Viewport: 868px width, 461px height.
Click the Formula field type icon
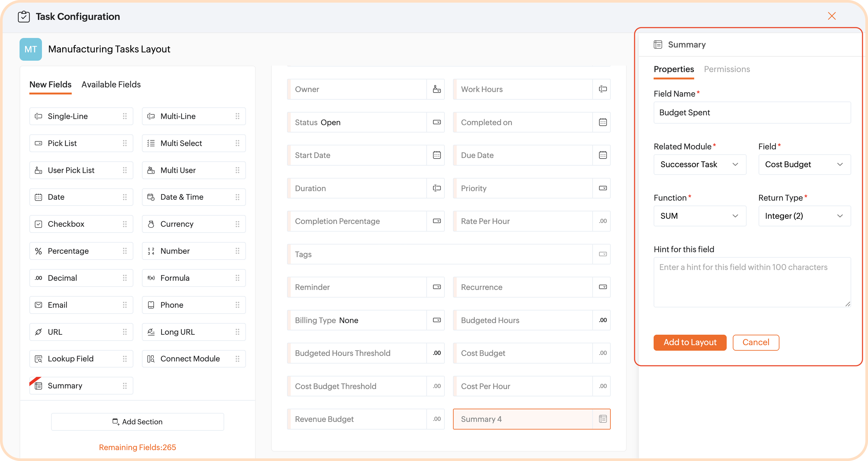tap(151, 278)
